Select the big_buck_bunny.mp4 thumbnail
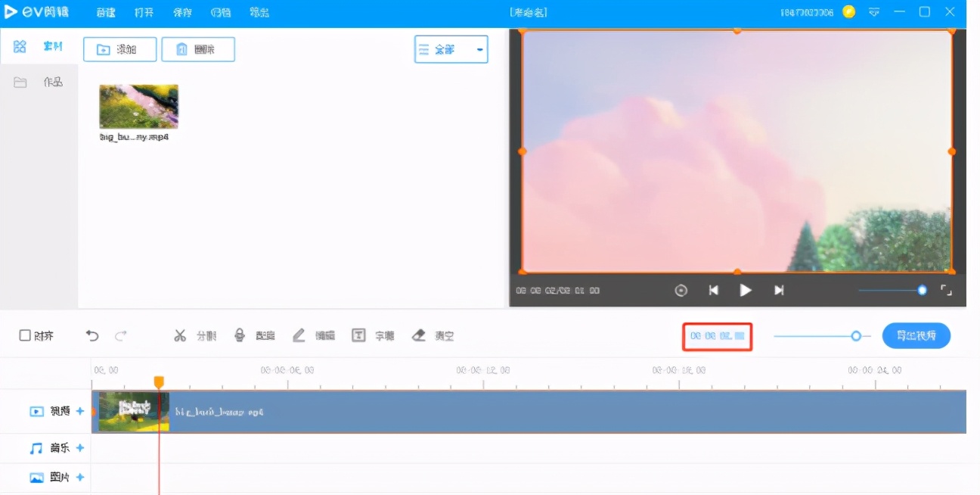 tap(138, 107)
